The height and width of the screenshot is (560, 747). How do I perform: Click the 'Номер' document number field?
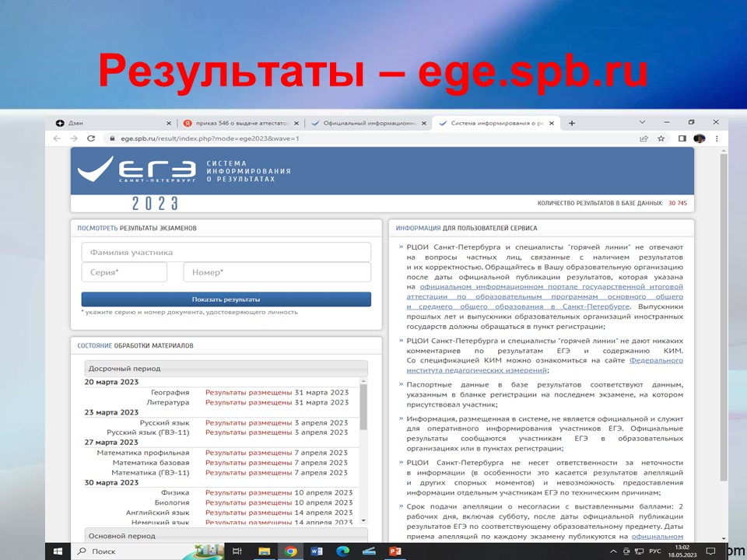(276, 272)
